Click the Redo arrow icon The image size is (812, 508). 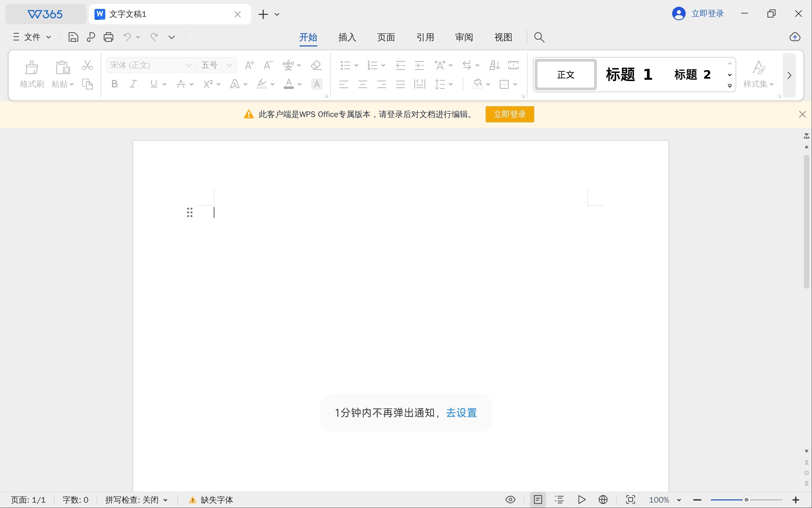[x=154, y=37]
